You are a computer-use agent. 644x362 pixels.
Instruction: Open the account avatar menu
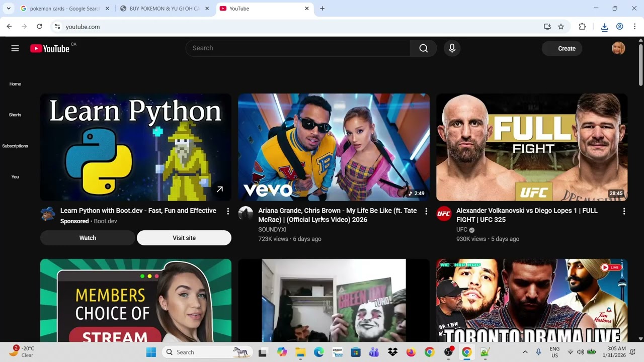coord(618,48)
